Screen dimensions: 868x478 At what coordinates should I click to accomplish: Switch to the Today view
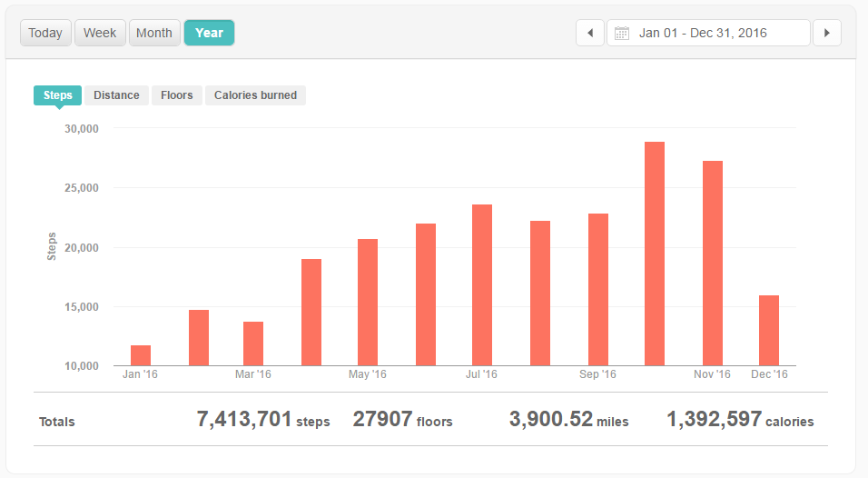tap(45, 33)
